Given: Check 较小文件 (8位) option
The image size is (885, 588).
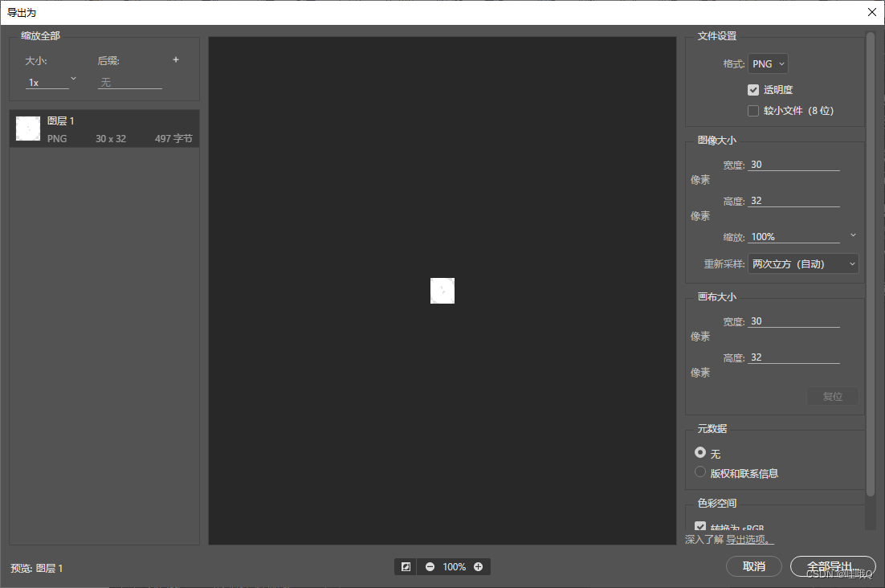Looking at the screenshot, I should point(752,110).
